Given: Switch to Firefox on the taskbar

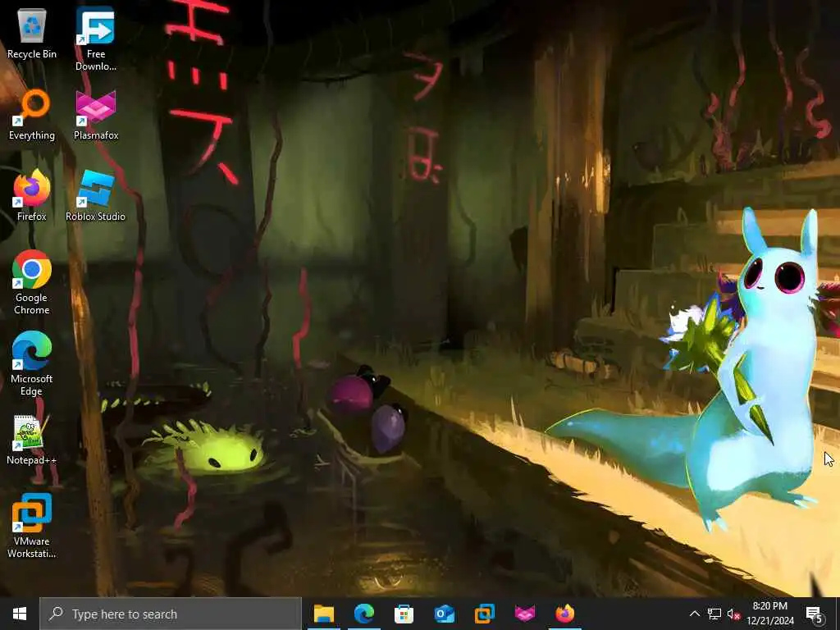Looking at the screenshot, I should pos(564,614).
